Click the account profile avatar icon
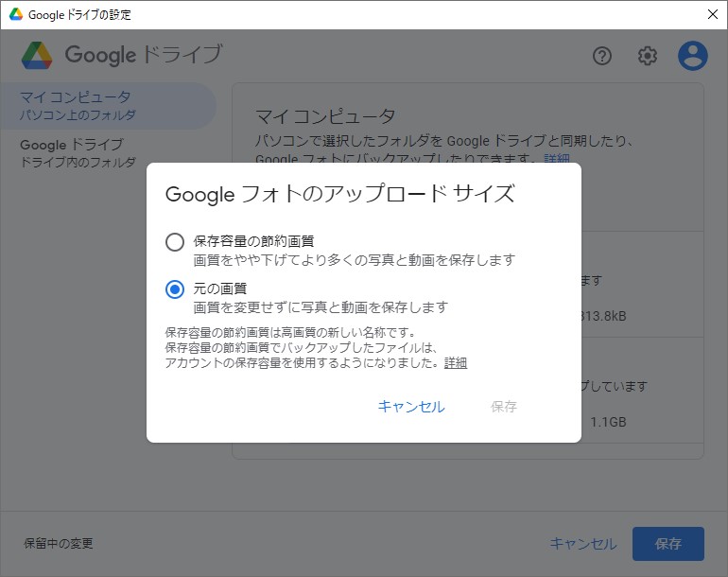Image resolution: width=728 pixels, height=577 pixels. 693,56
